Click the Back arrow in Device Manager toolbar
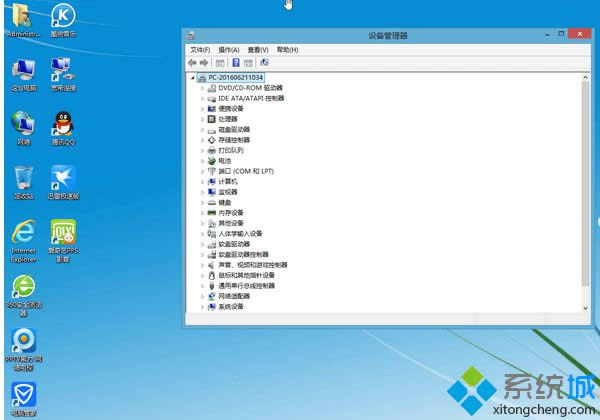This screenshot has height=420, width=600. coord(192,63)
